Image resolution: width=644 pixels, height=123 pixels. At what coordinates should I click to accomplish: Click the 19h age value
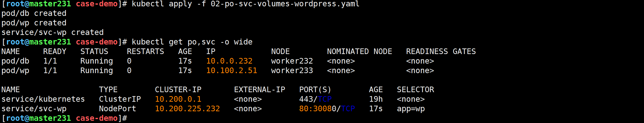pos(376,99)
